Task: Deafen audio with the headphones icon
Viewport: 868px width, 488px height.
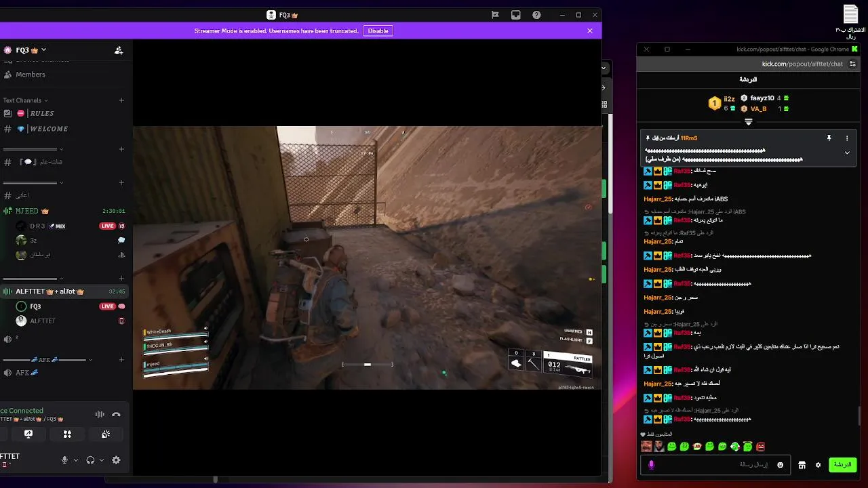Action: [x=90, y=460]
